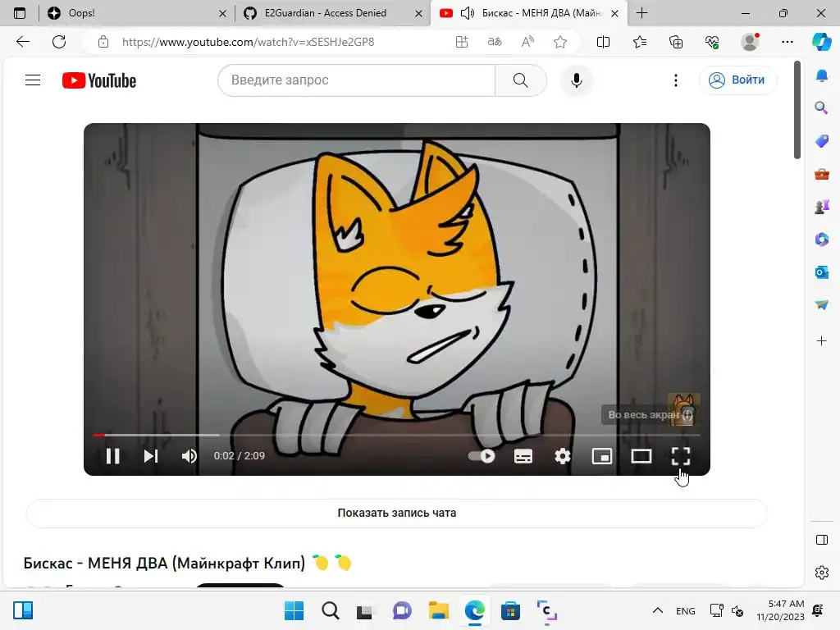Start voice search with the microphone
The height and width of the screenshot is (630, 840).
577,80
